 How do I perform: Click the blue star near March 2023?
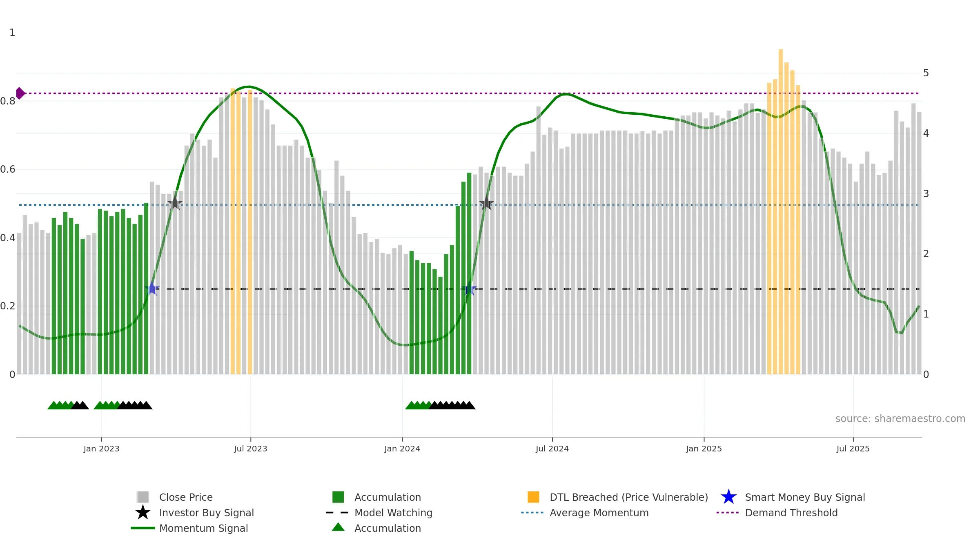[x=152, y=289]
